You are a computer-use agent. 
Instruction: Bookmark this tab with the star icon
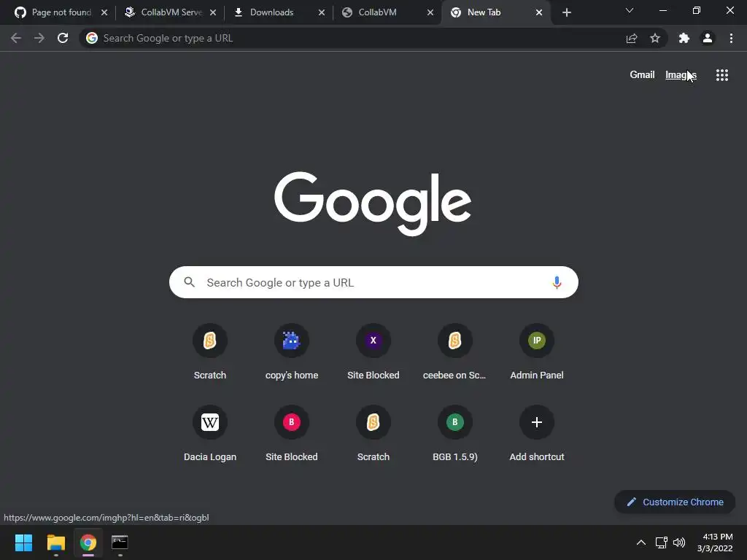pyautogui.click(x=655, y=38)
